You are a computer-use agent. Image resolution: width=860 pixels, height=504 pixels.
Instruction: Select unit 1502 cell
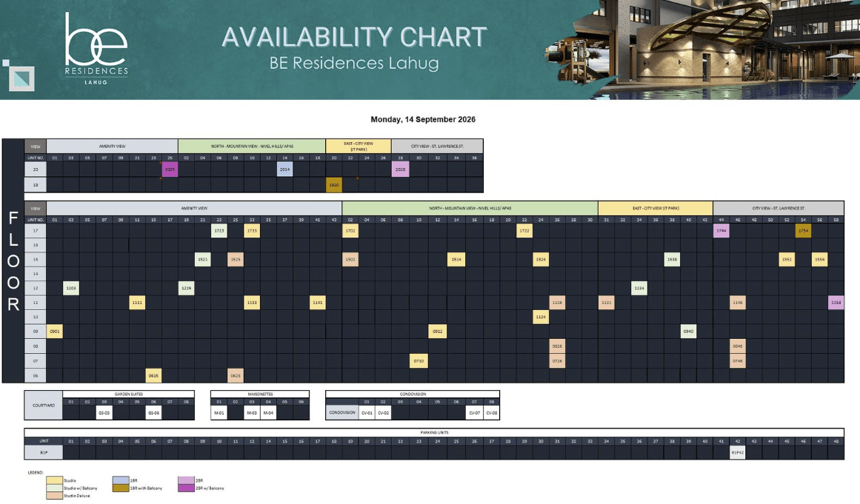pos(350,259)
